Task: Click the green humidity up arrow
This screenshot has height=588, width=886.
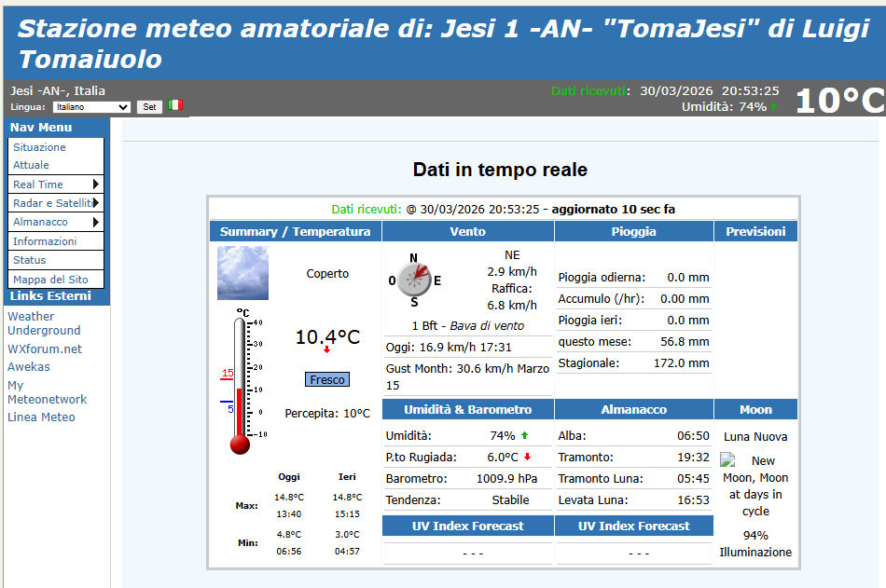Action: coord(525,435)
